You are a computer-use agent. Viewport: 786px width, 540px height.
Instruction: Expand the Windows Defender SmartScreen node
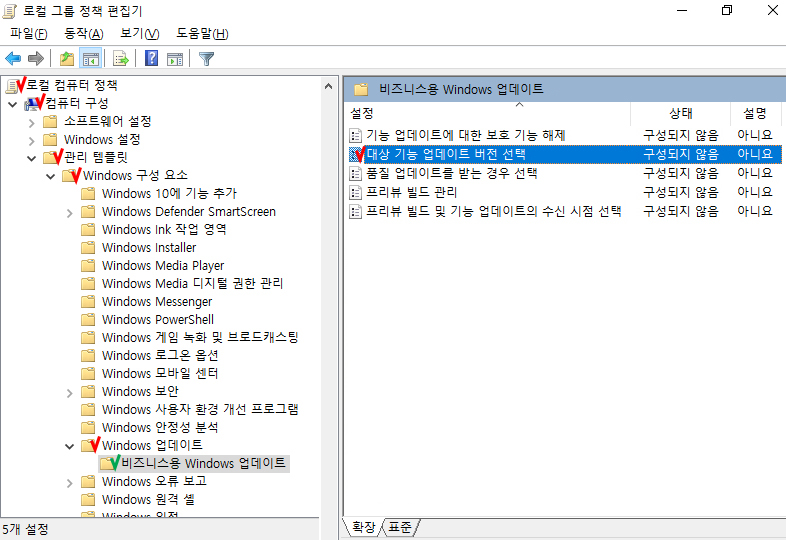pyautogui.click(x=70, y=213)
